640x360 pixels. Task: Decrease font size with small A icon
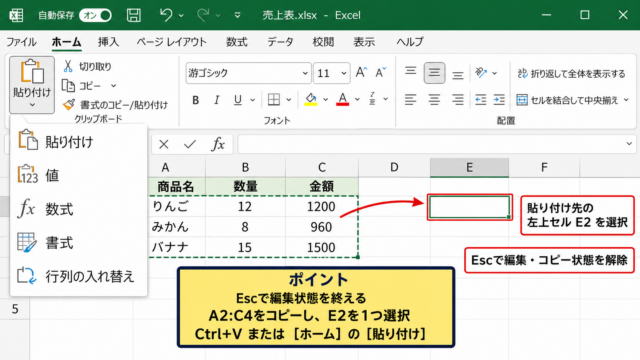pyautogui.click(x=380, y=73)
